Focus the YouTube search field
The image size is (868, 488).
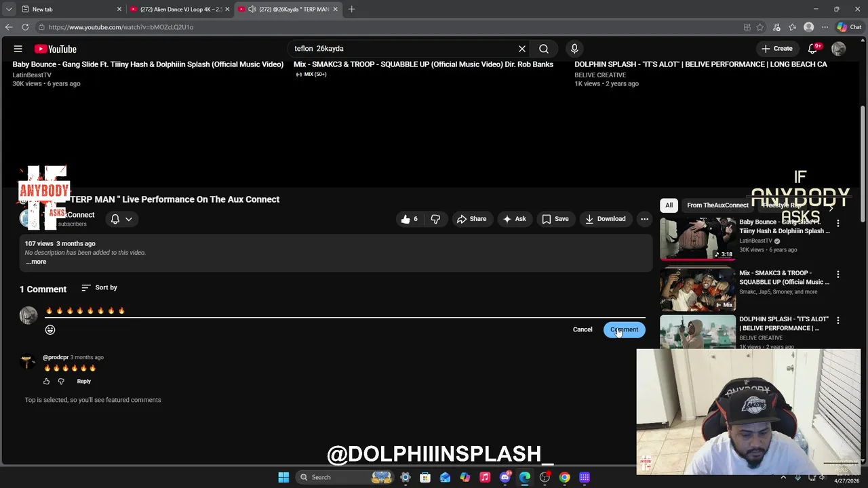pos(403,49)
